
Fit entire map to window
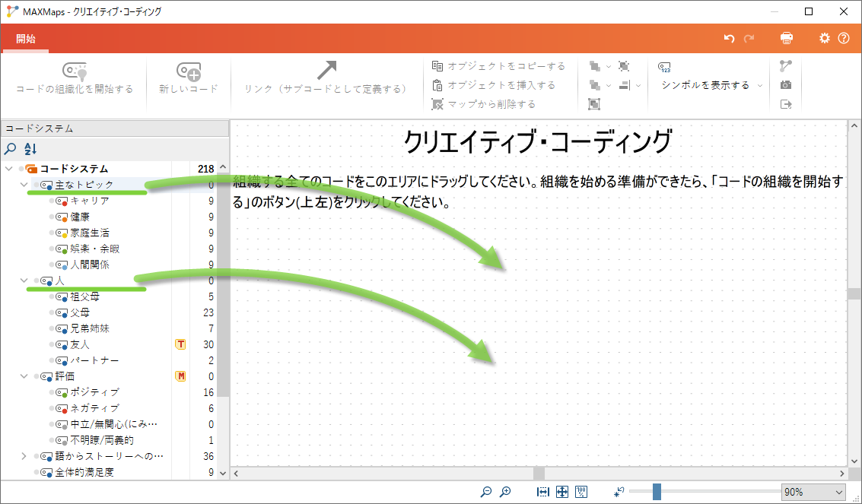tap(561, 492)
